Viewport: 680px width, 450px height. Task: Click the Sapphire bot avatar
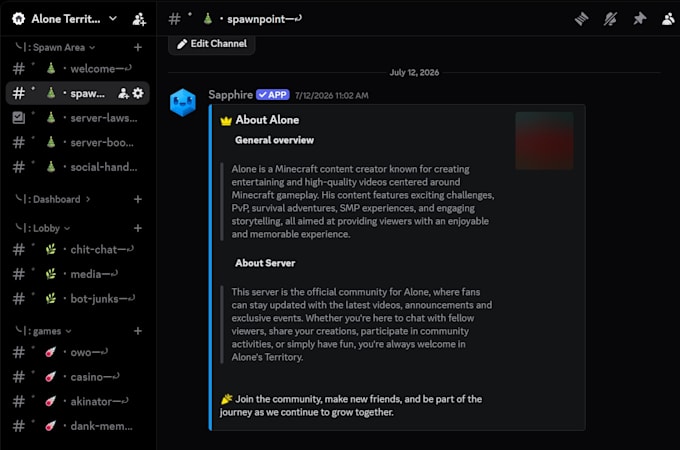click(x=183, y=103)
